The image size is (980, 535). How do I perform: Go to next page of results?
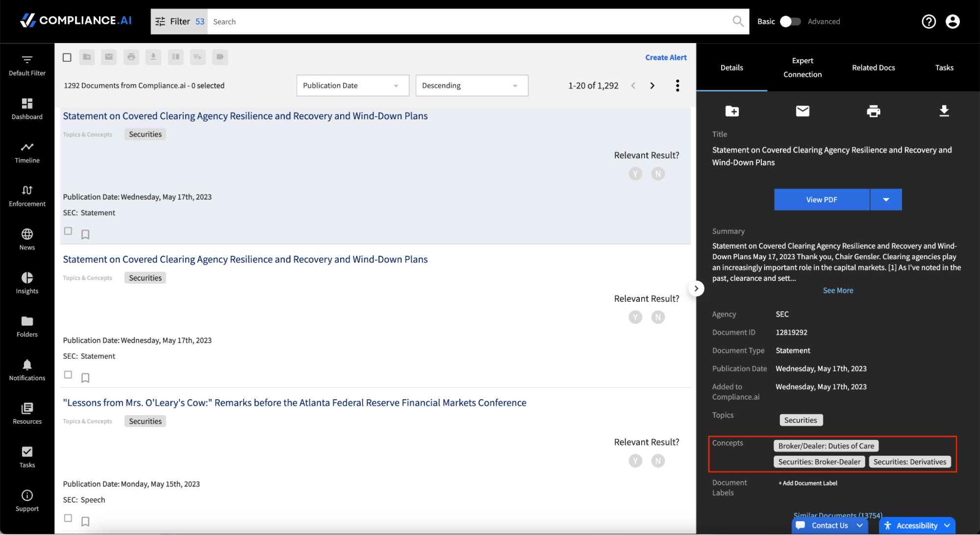(652, 86)
